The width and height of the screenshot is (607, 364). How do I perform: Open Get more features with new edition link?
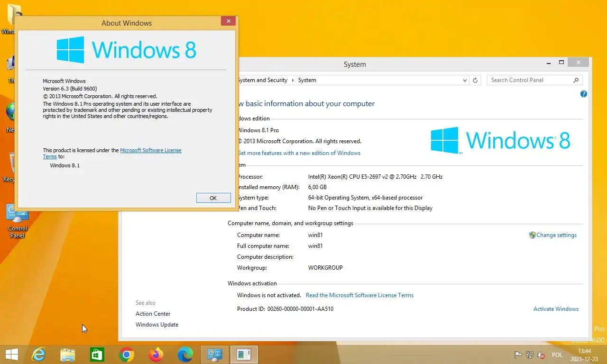pyautogui.click(x=299, y=153)
